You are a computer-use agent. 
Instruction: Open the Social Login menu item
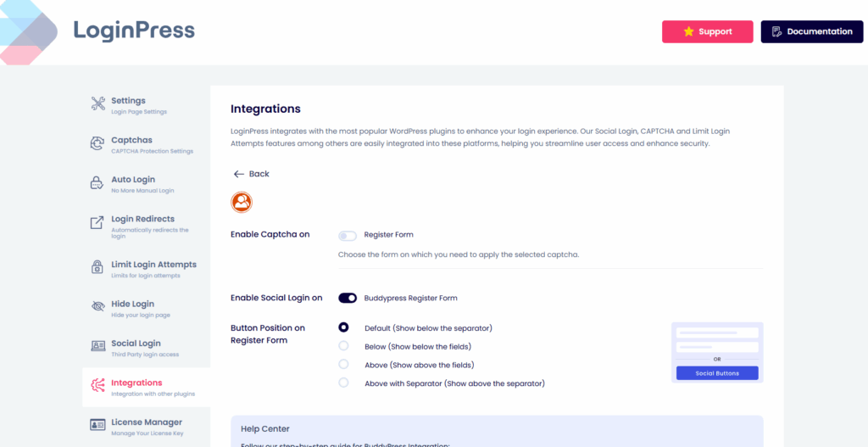coord(146,347)
